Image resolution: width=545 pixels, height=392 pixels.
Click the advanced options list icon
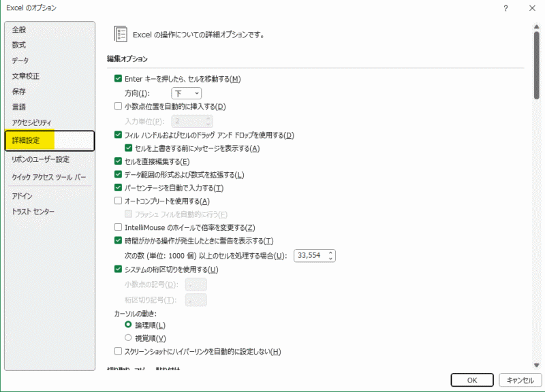click(x=121, y=34)
